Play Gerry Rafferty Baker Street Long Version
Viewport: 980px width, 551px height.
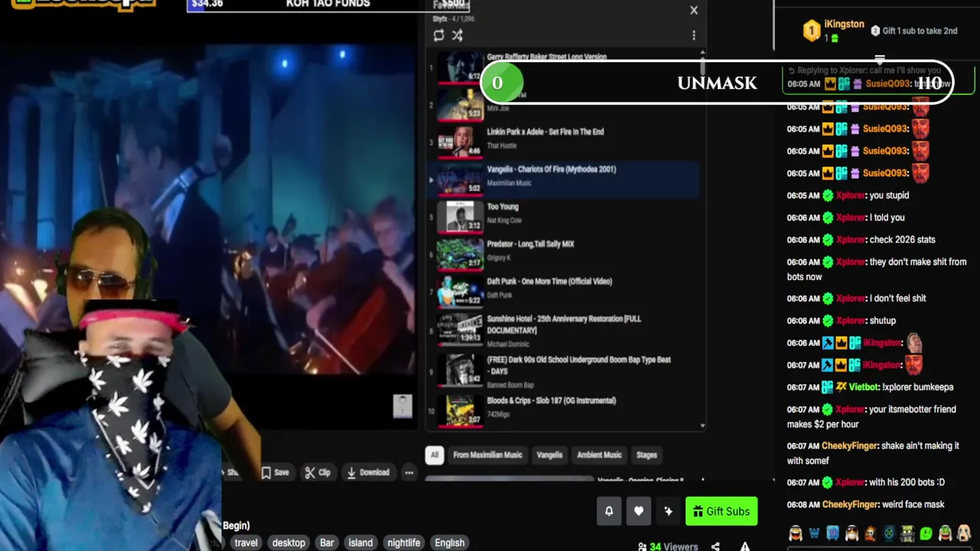(547, 57)
